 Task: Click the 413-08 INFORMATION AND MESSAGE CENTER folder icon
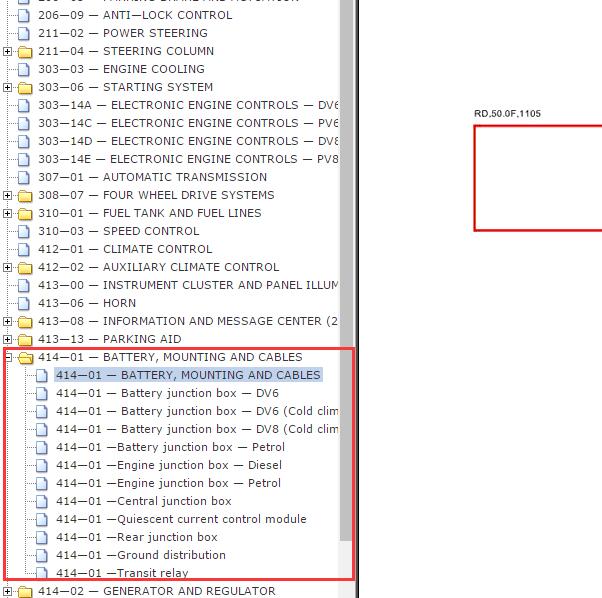pos(25,322)
